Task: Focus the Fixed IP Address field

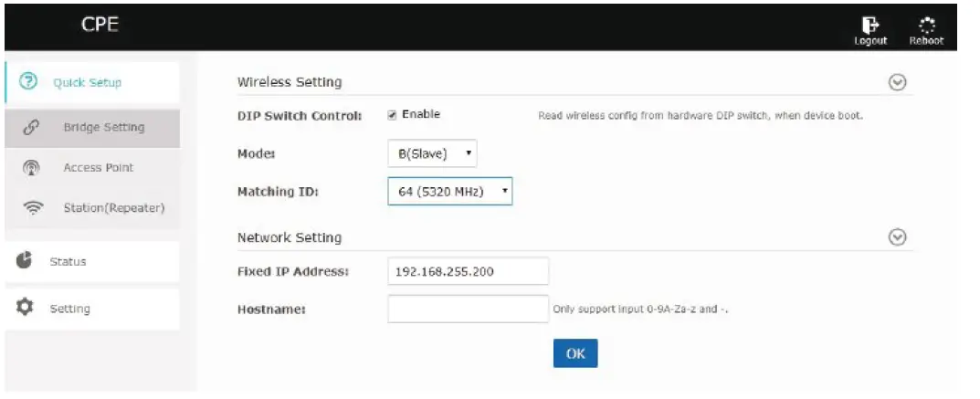Action: 468,271
